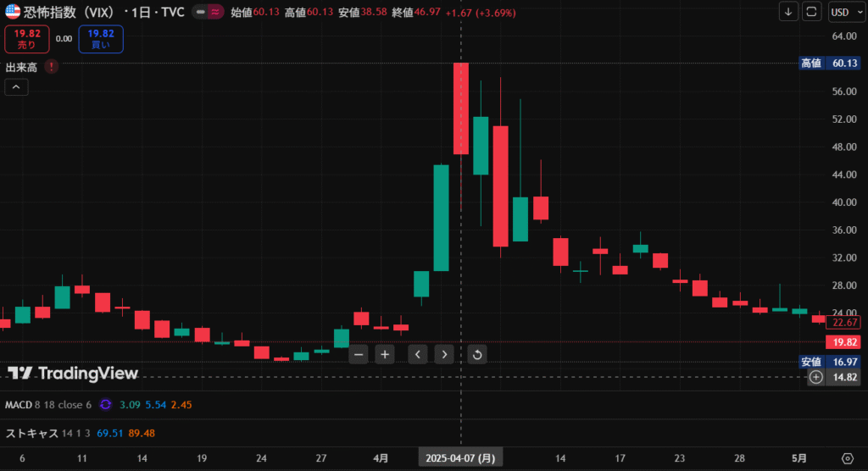
Task: Reset the chart view
Action: tap(476, 354)
